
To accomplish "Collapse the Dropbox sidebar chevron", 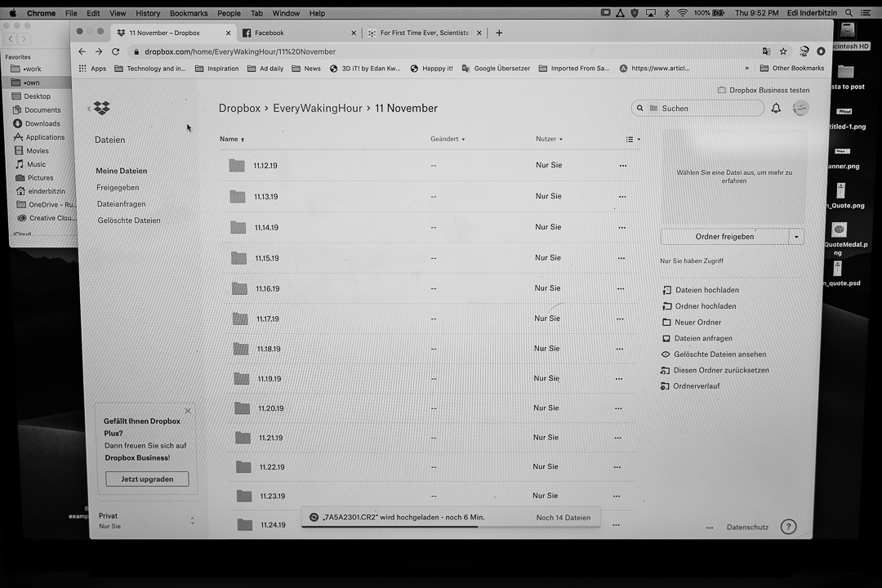I will (89, 108).
